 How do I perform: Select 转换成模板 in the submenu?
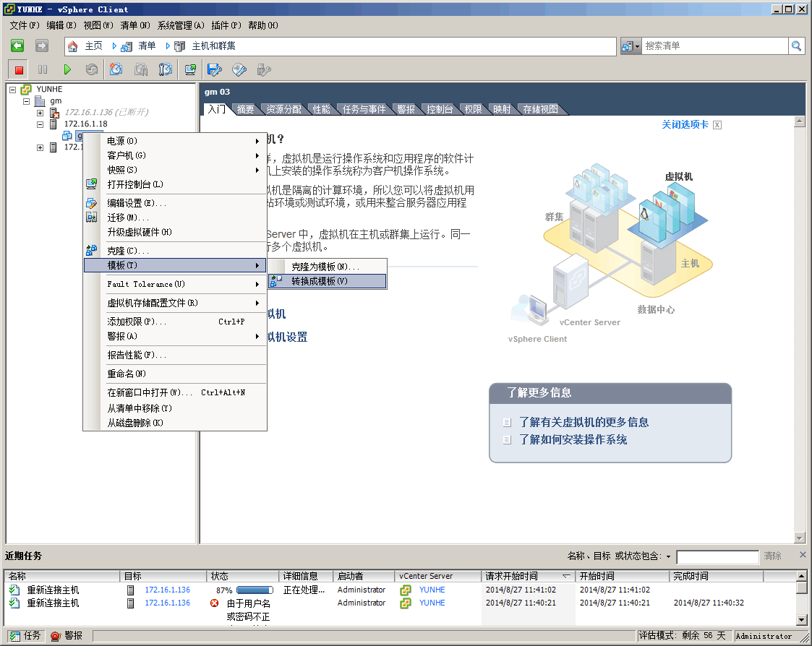click(x=320, y=281)
